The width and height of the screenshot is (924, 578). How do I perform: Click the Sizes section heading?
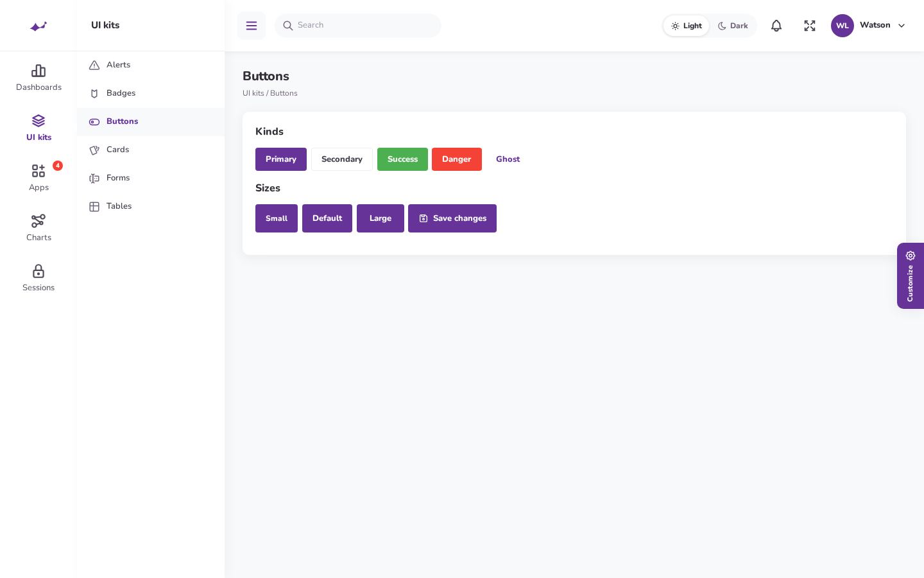click(x=268, y=188)
